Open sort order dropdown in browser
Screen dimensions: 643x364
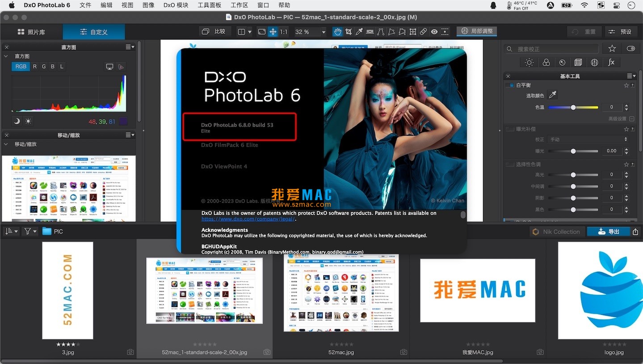pos(11,231)
